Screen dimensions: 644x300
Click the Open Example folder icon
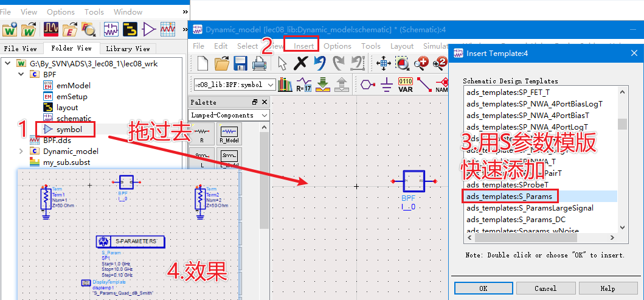tap(71, 30)
